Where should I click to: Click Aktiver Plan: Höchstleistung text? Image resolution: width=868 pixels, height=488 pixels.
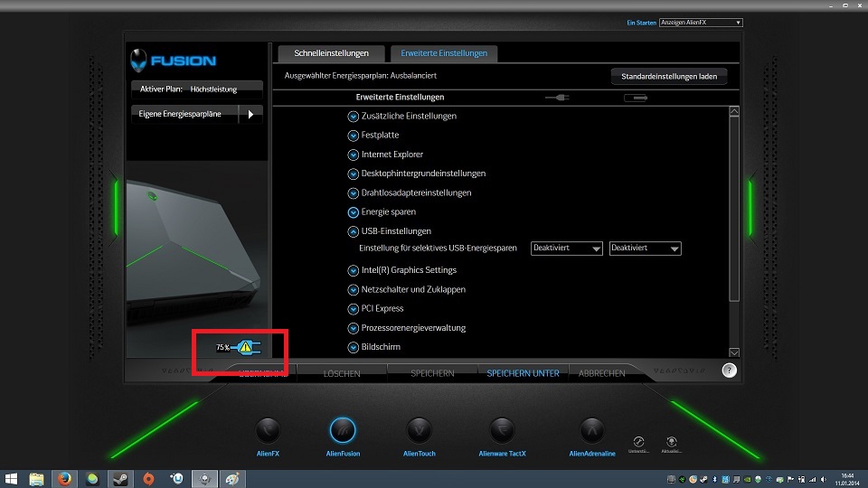tap(188, 89)
